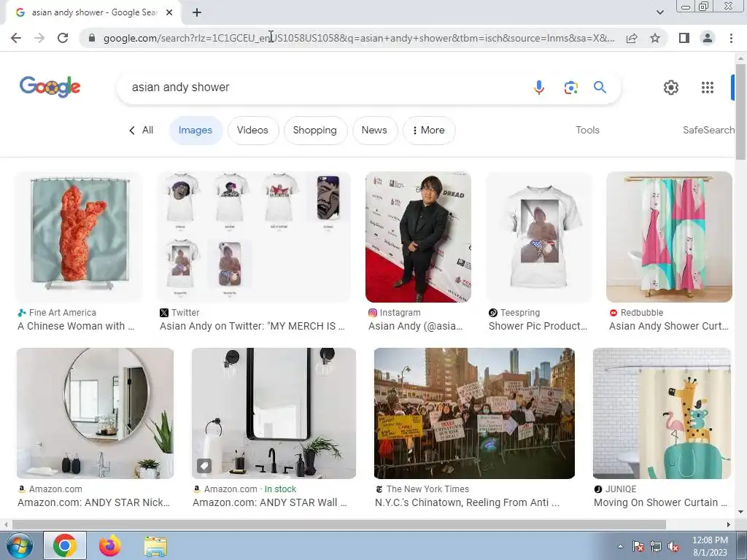Select the Images tab

point(196,130)
